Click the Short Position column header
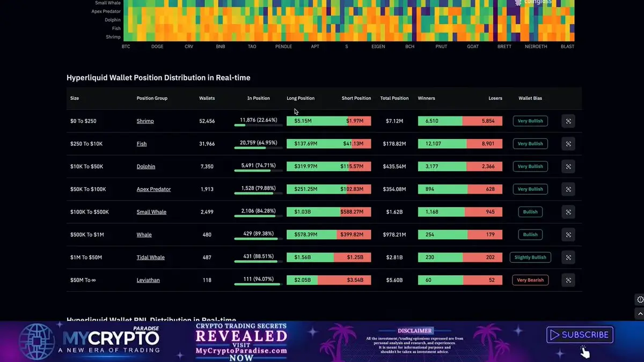 tap(356, 98)
